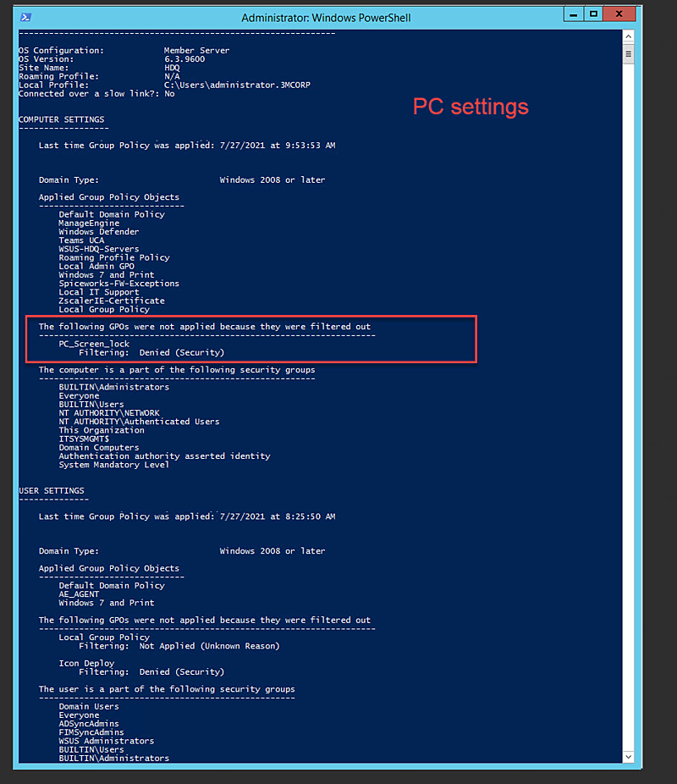Viewport: 677px width, 784px height.
Task: Click the red close button icon
Action: coord(619,13)
